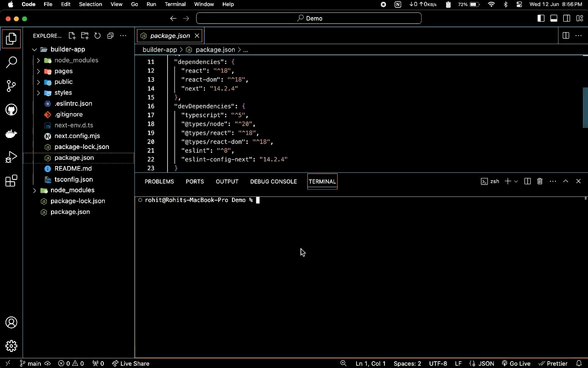
Task: Click the zsh terminal indicator
Action: [x=490, y=181]
